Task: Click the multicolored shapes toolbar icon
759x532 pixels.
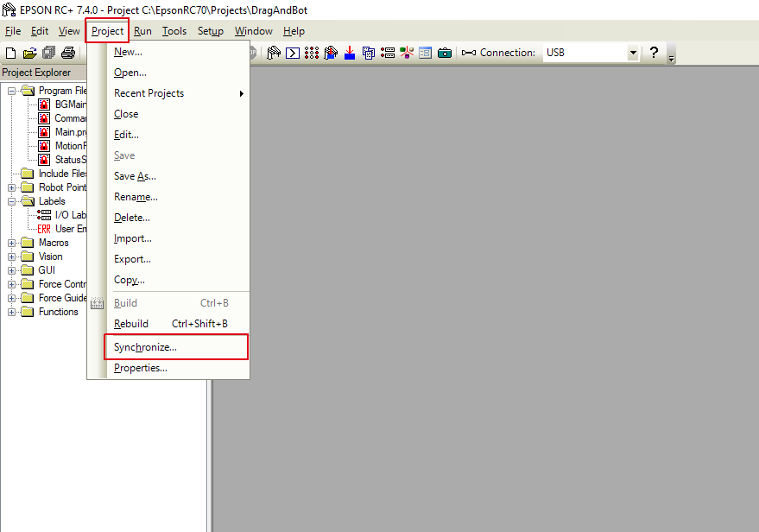Action: point(407,53)
